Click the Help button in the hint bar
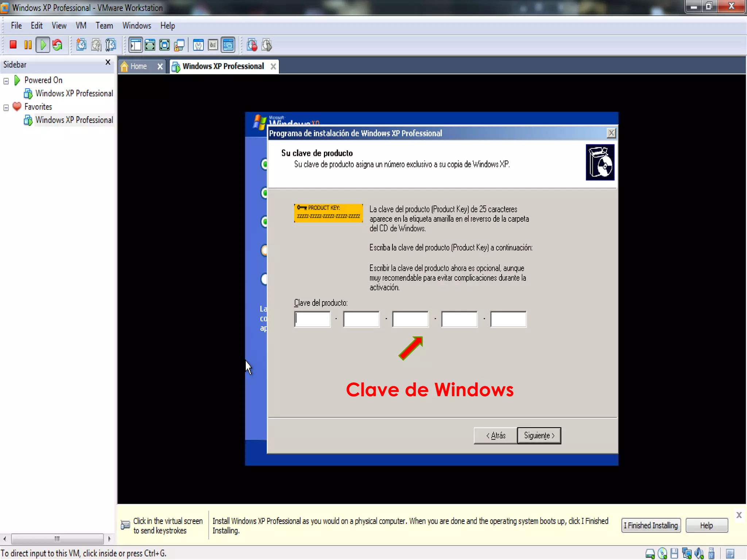This screenshot has width=747, height=560. [x=707, y=525]
